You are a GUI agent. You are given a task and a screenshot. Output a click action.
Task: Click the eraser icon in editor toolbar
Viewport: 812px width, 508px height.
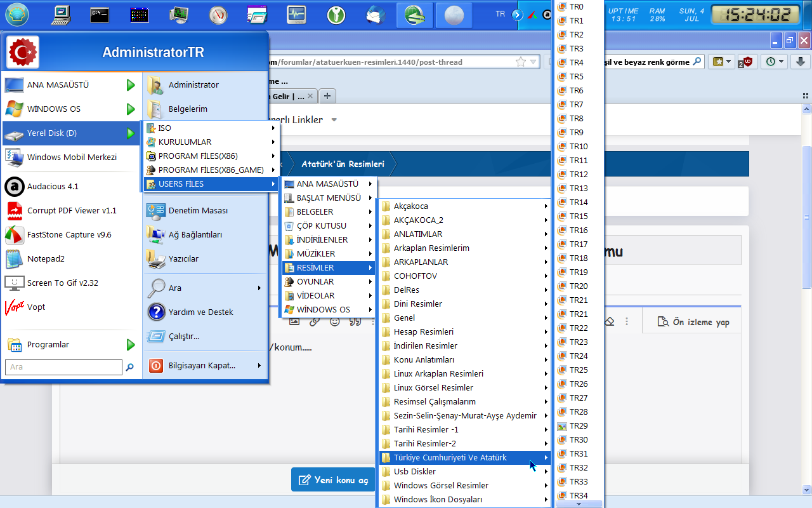610,321
